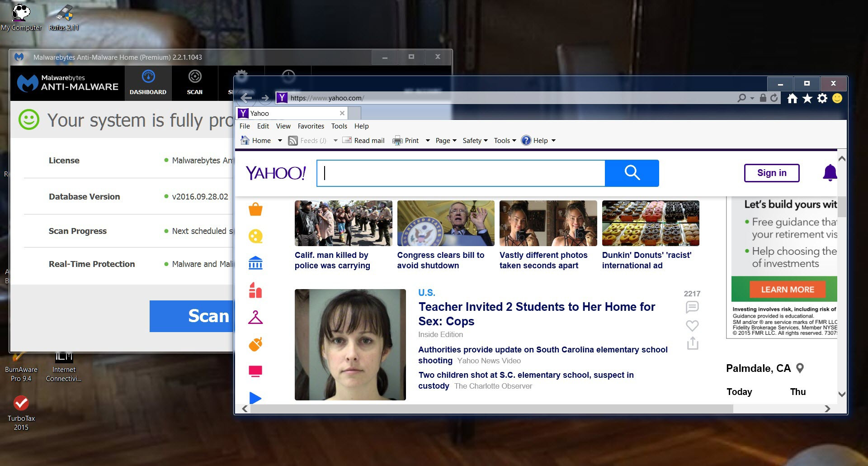Open comments on the teacher article
This screenshot has height=466, width=868.
pos(692,308)
